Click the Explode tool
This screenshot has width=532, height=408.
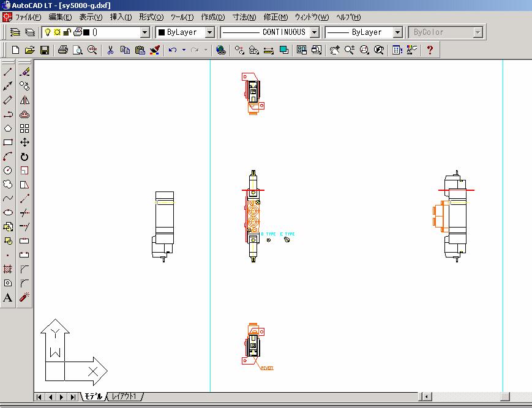(x=24, y=298)
